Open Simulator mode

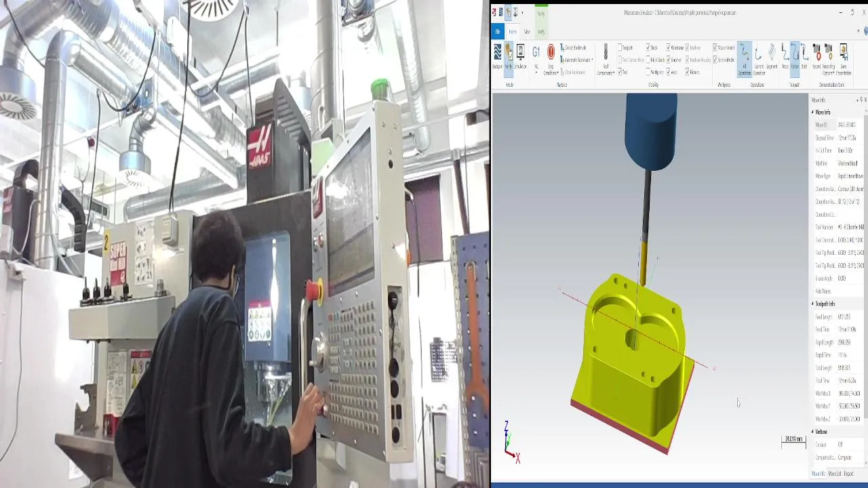point(520,58)
